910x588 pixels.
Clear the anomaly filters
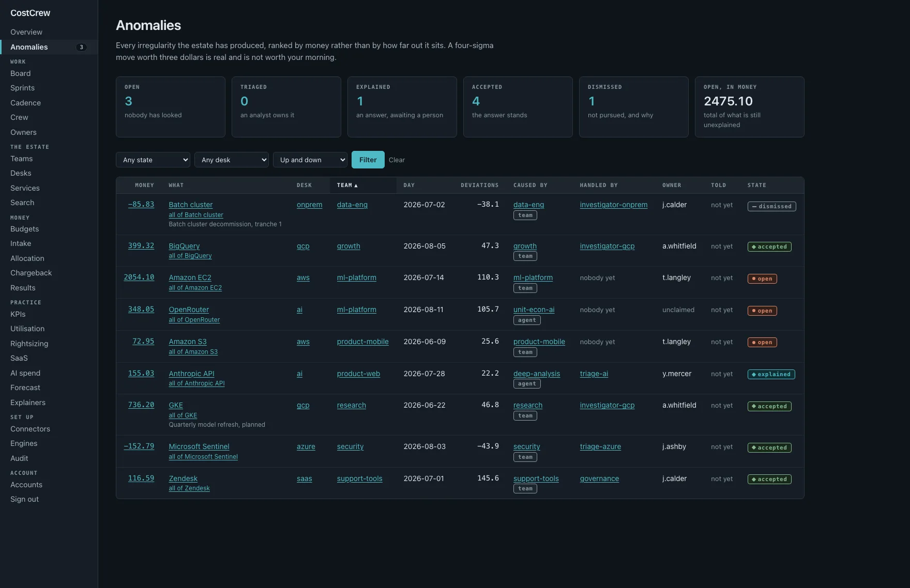coord(397,160)
